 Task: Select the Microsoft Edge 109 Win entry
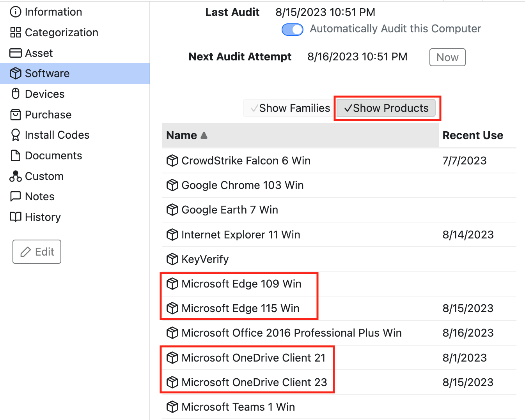click(x=339, y=284)
